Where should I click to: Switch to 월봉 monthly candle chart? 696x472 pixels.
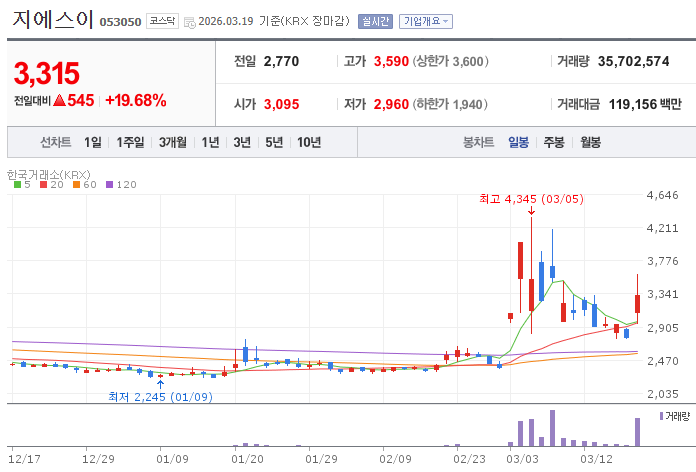pos(590,142)
